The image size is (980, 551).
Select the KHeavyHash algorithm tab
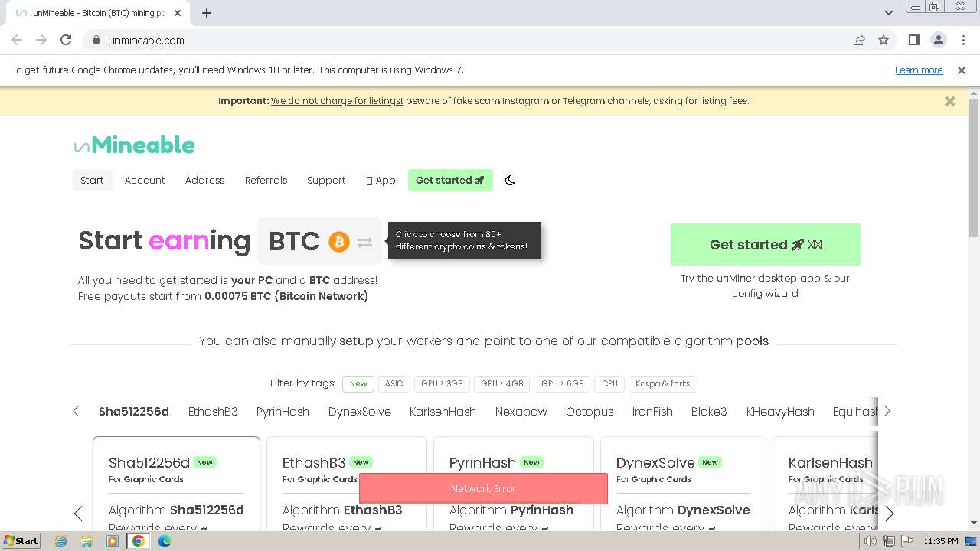tap(780, 411)
